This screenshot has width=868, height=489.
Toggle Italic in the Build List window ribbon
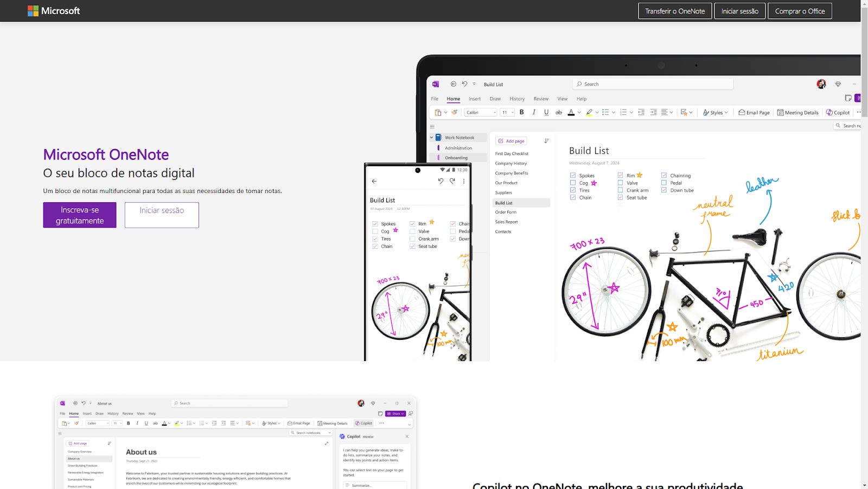coord(534,112)
